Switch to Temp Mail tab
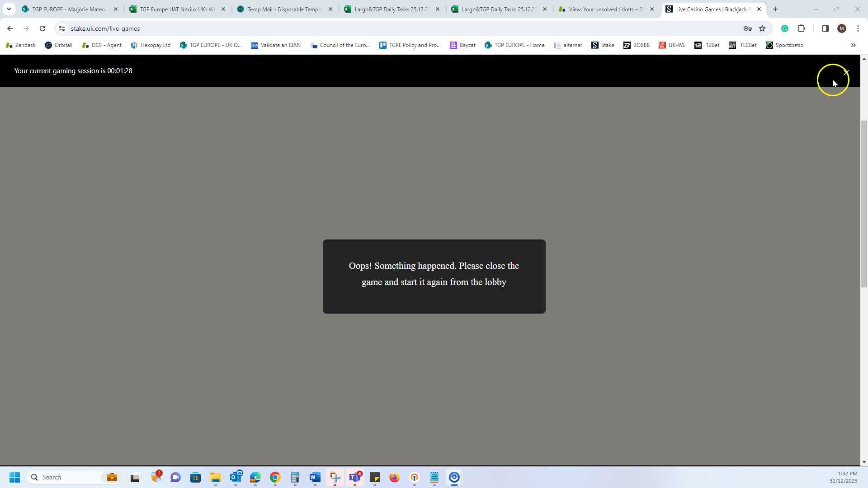This screenshot has height=488, width=868. pos(284,9)
